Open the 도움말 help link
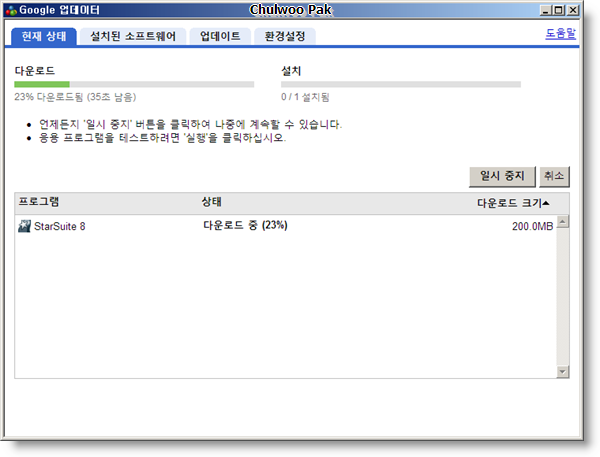Image resolution: width=600 pixels, height=457 pixels. [560, 34]
